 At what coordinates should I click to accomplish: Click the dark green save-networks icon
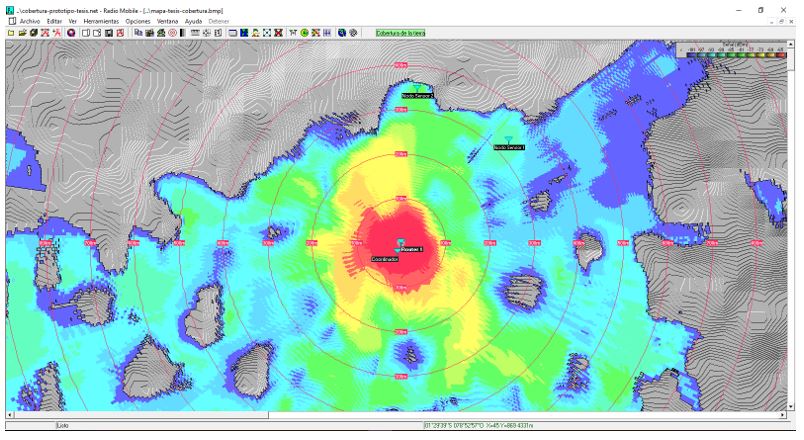[x=34, y=33]
